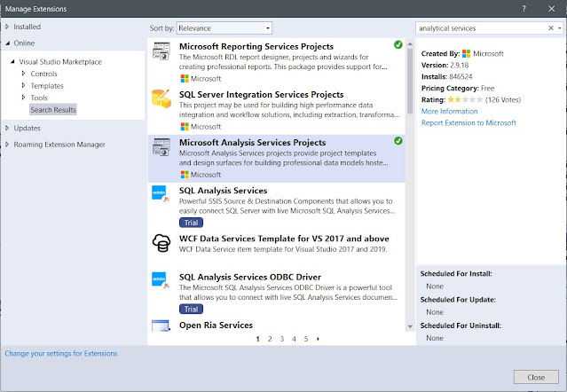Expand Roaming Extension Manager category

(x=7, y=145)
